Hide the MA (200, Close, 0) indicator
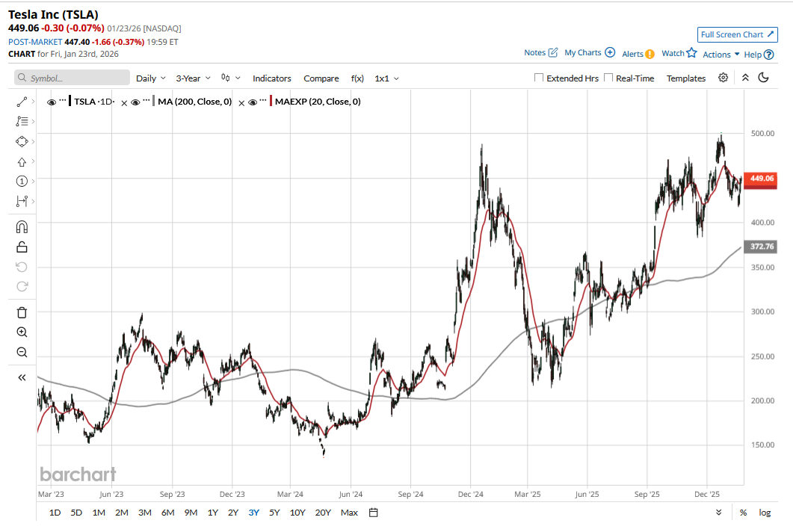Image resolution: width=793 pixels, height=532 pixels. coord(135,102)
